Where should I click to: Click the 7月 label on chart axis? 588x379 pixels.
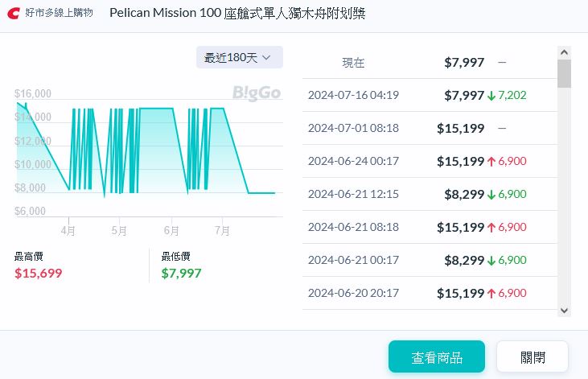click(222, 231)
